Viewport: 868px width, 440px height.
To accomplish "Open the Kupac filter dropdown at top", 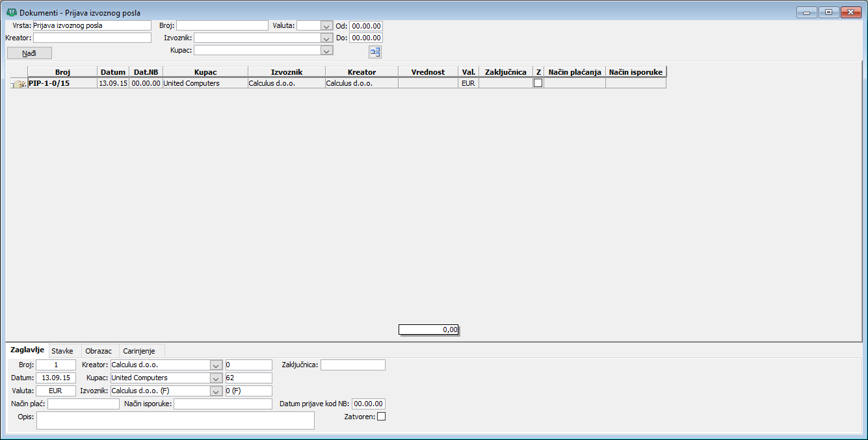I will [x=326, y=50].
